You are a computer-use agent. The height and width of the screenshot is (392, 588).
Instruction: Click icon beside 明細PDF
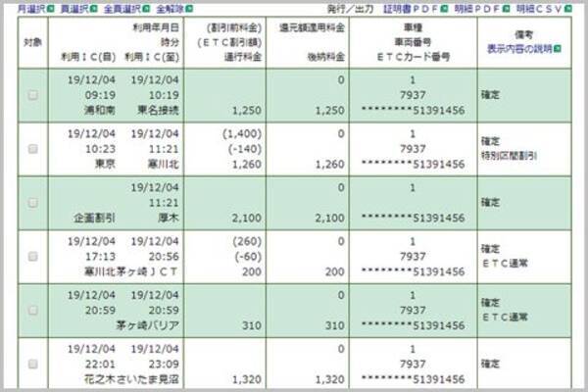coord(506,8)
